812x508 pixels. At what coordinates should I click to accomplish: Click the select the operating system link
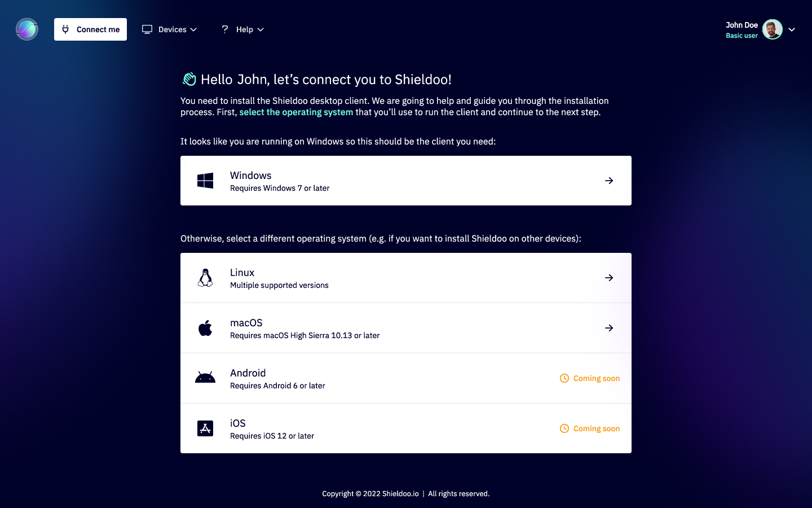click(x=297, y=112)
